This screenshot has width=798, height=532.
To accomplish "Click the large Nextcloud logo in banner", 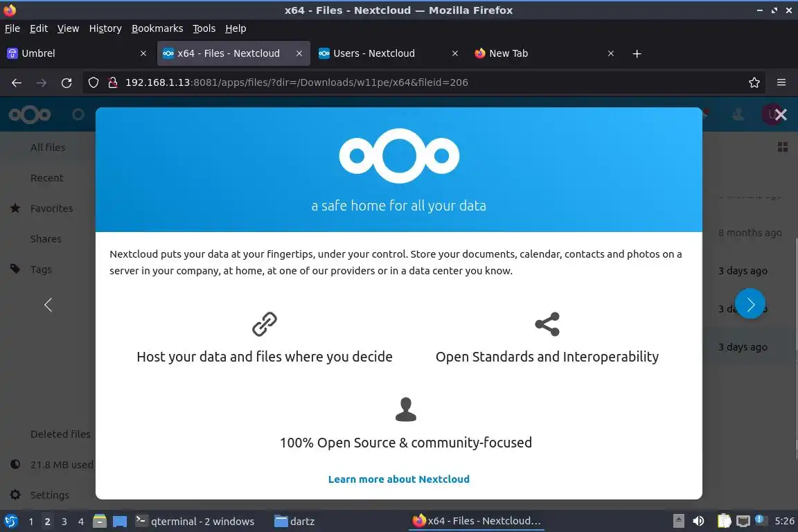I will point(399,155).
